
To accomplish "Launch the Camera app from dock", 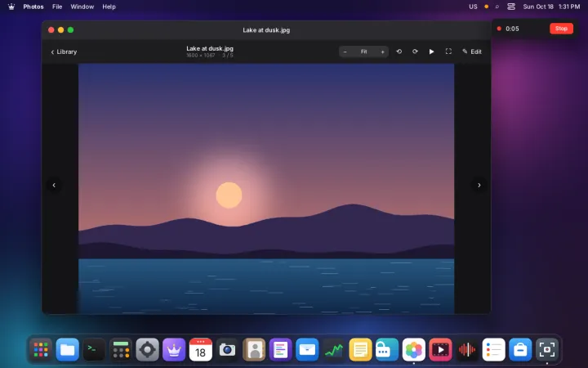I will [x=227, y=350].
